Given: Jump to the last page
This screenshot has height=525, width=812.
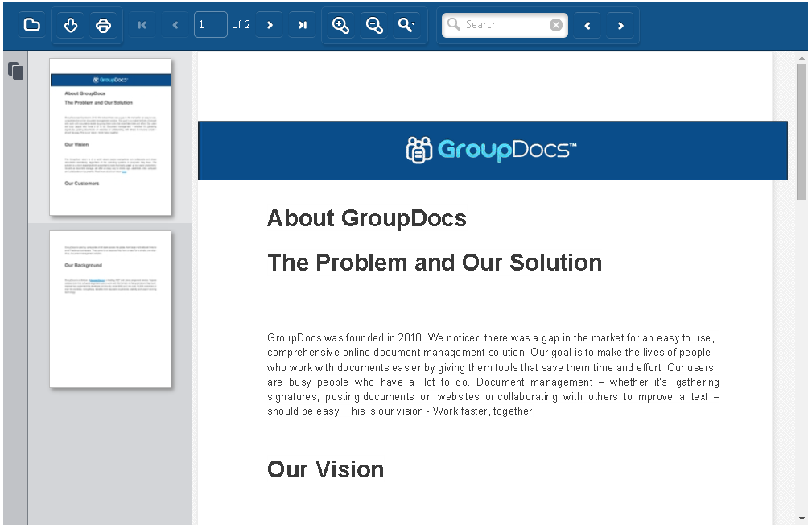Looking at the screenshot, I should click(x=303, y=25).
